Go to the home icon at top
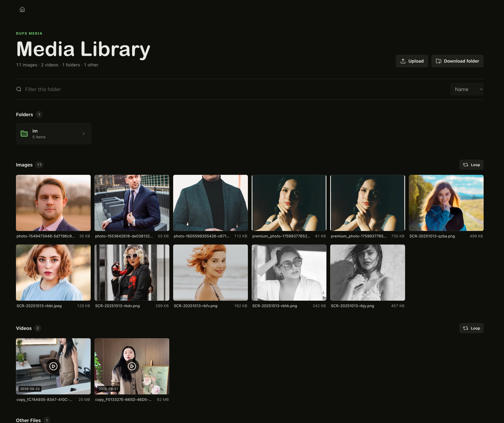The height and width of the screenshot is (423, 504). click(x=22, y=9)
